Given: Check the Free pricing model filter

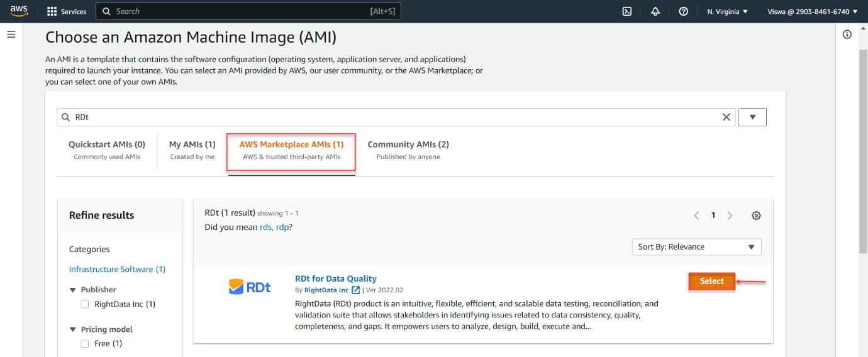Looking at the screenshot, I should point(85,344).
